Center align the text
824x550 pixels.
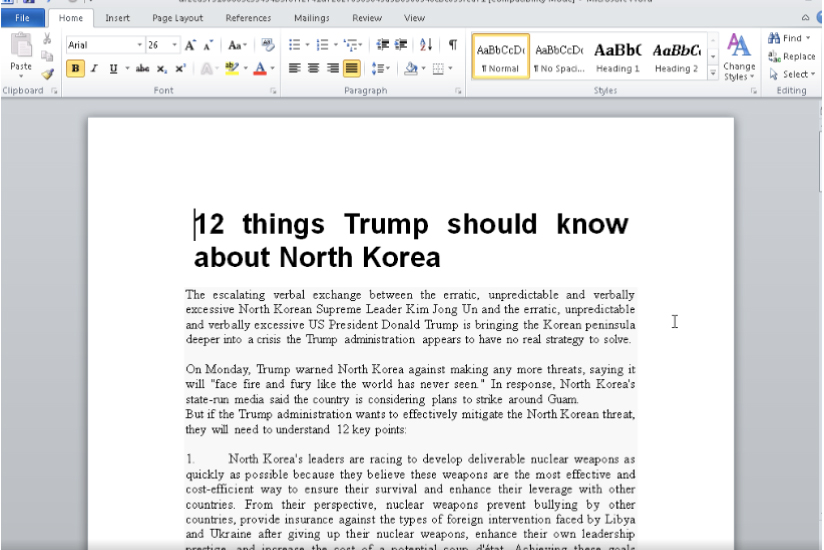pyautogui.click(x=313, y=68)
